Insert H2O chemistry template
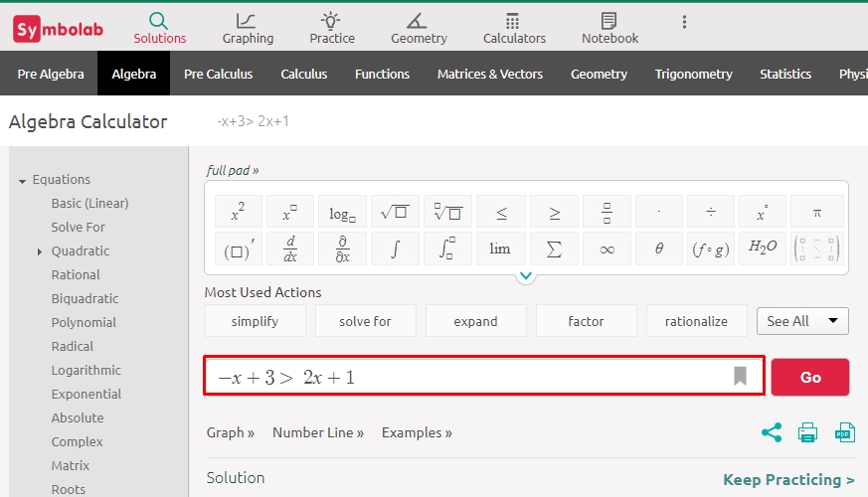The image size is (868, 497). pyautogui.click(x=763, y=249)
